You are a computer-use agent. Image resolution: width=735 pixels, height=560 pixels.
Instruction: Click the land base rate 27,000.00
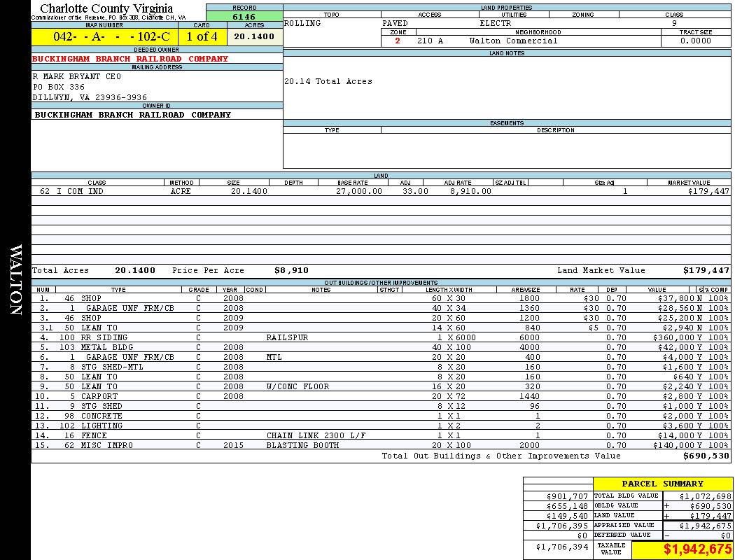pyautogui.click(x=359, y=191)
